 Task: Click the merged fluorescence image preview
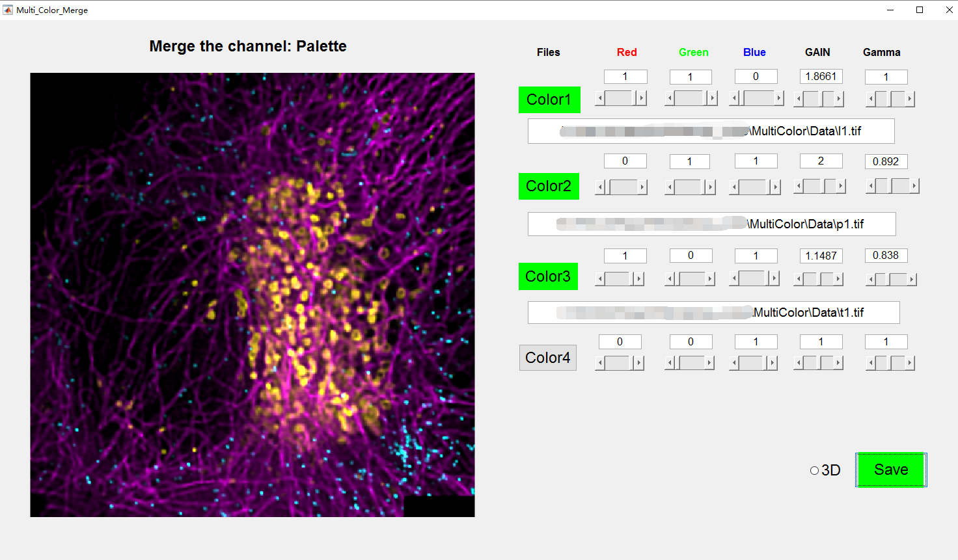point(253,295)
